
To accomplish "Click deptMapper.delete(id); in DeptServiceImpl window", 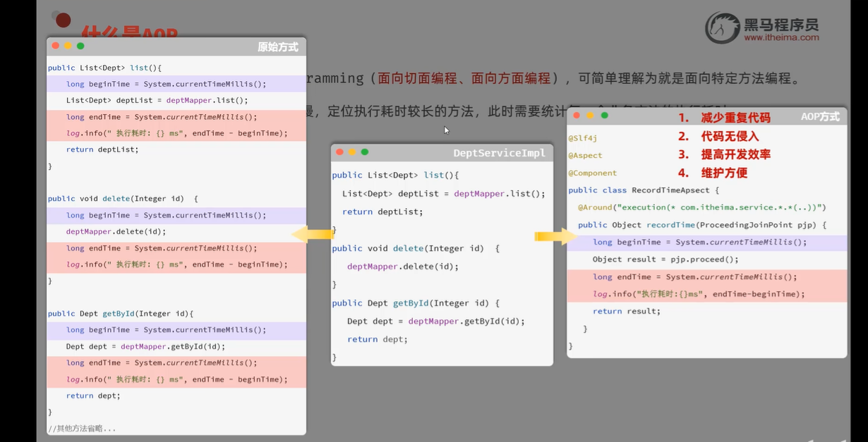I will (x=403, y=266).
